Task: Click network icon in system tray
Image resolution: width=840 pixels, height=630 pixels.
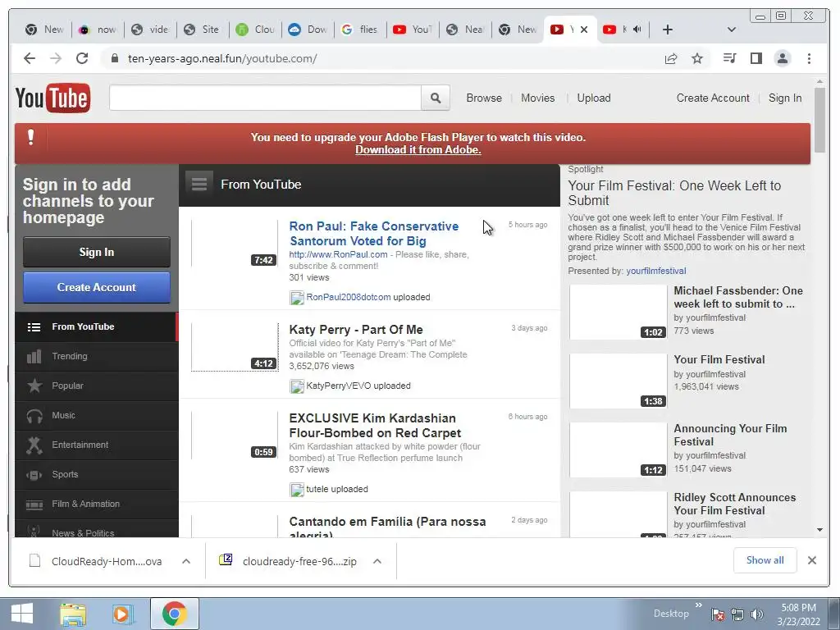Action: (737, 614)
